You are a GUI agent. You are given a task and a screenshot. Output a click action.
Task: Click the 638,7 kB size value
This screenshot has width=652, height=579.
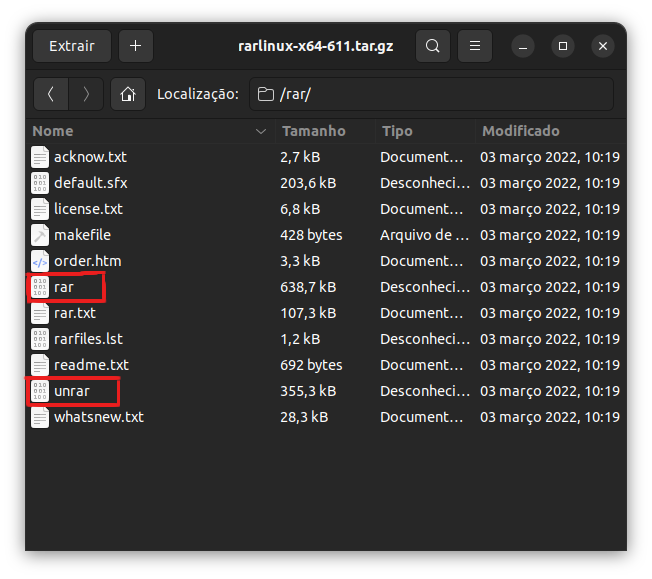pos(308,287)
